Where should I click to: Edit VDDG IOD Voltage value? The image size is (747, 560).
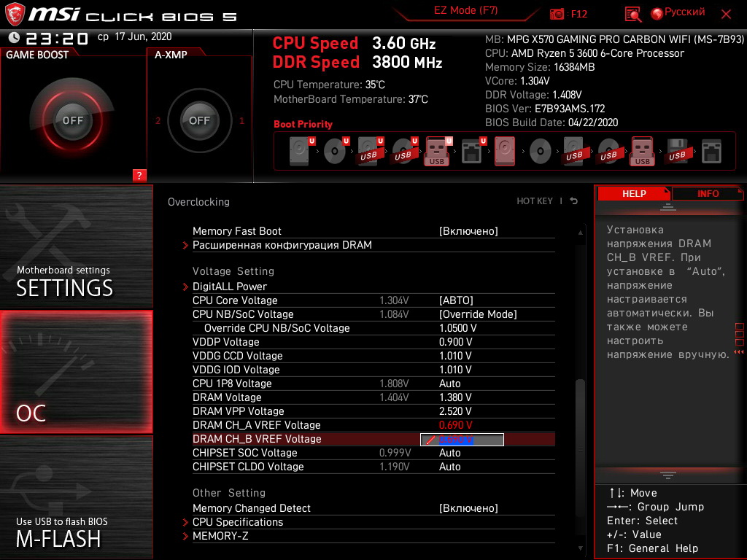pos(455,370)
